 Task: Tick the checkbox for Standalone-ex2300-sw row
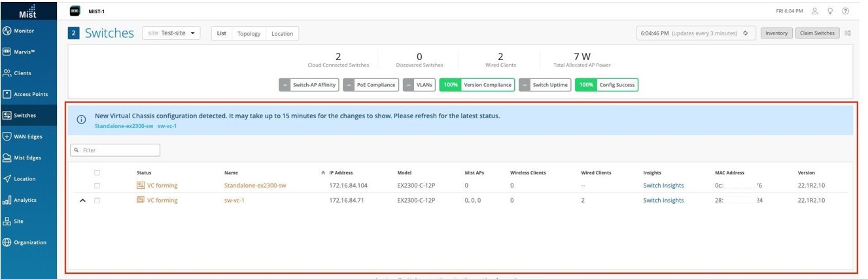pyautogui.click(x=97, y=186)
